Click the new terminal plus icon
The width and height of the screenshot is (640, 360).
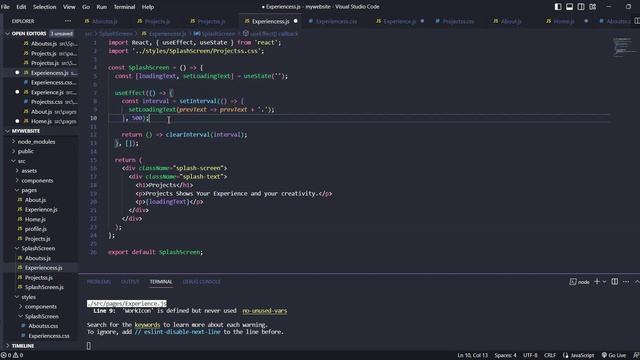point(597,282)
